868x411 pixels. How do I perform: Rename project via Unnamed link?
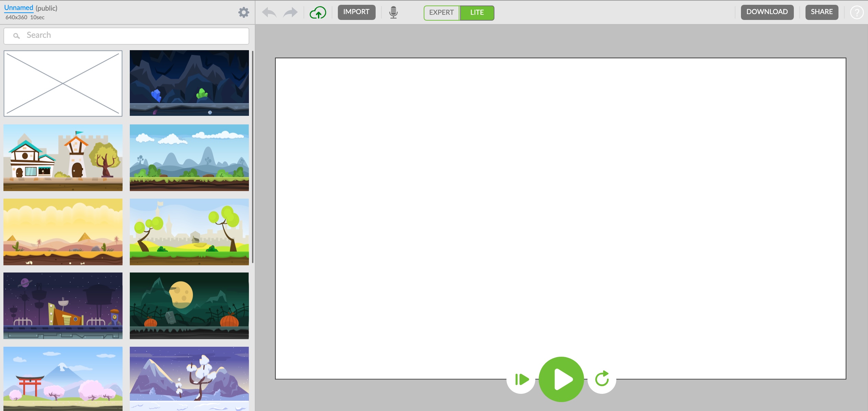pyautogui.click(x=19, y=8)
